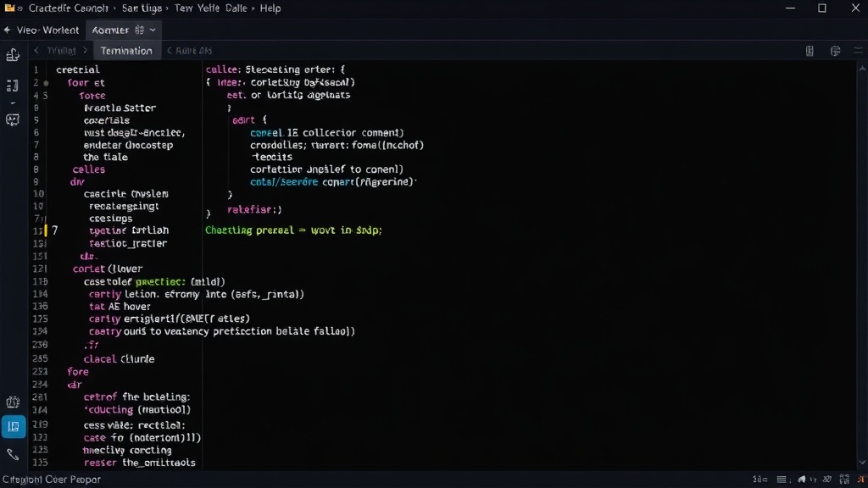Viewport: 868px width, 488px height.
Task: Expand the 'Aoemler' dropdown chevron
Action: coord(153,30)
